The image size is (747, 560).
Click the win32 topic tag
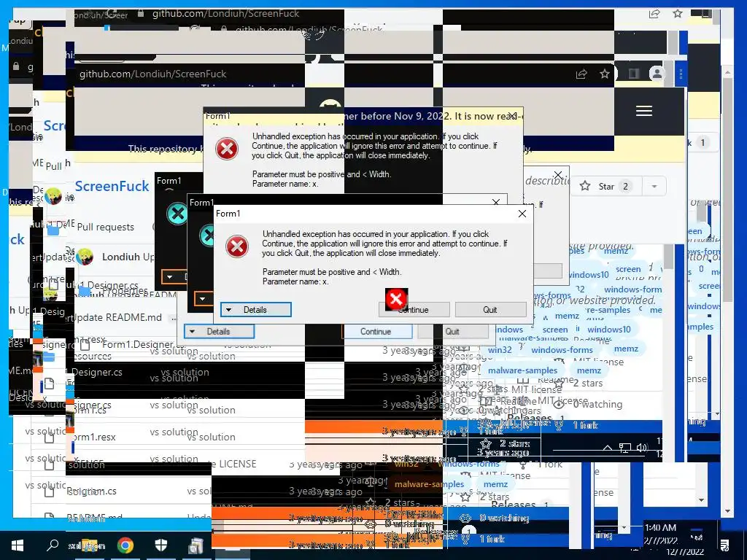point(499,349)
